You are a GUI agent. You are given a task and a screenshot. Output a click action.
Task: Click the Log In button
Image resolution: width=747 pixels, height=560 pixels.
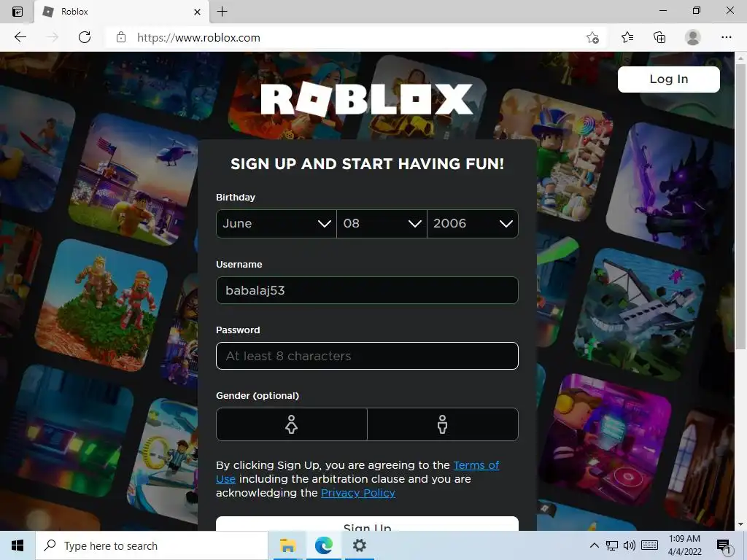click(668, 79)
